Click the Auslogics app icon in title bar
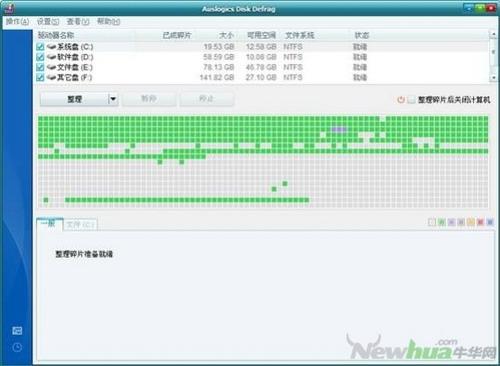Image resolution: width=500 pixels, height=366 pixels. coord(9,8)
